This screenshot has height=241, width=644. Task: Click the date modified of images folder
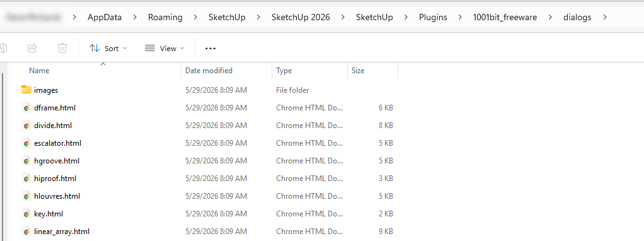click(x=216, y=90)
